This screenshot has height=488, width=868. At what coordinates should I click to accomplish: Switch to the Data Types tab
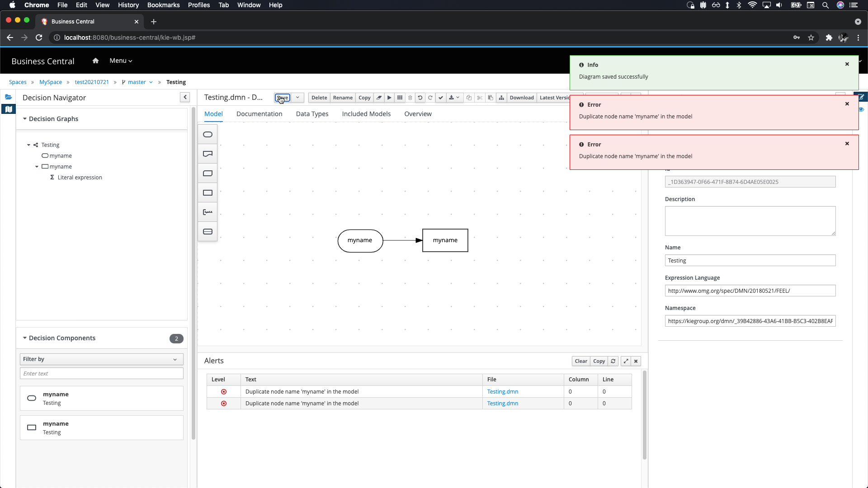(312, 114)
